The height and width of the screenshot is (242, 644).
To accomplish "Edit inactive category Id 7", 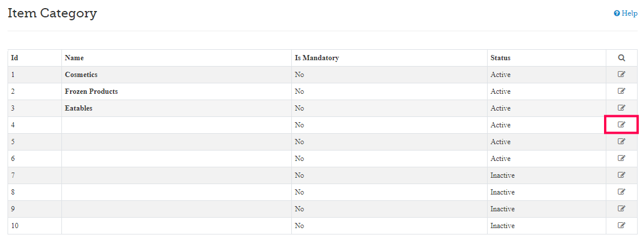I will click(x=621, y=175).
